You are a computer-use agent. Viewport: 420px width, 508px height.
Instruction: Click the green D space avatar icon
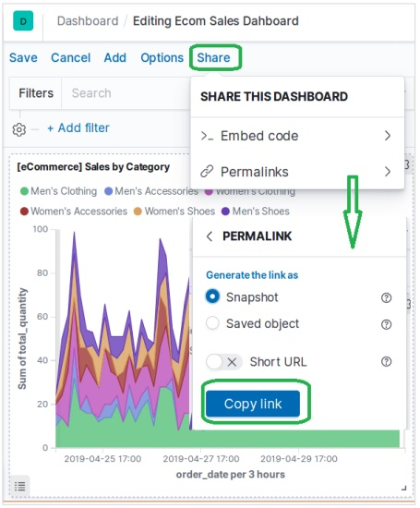(23, 21)
